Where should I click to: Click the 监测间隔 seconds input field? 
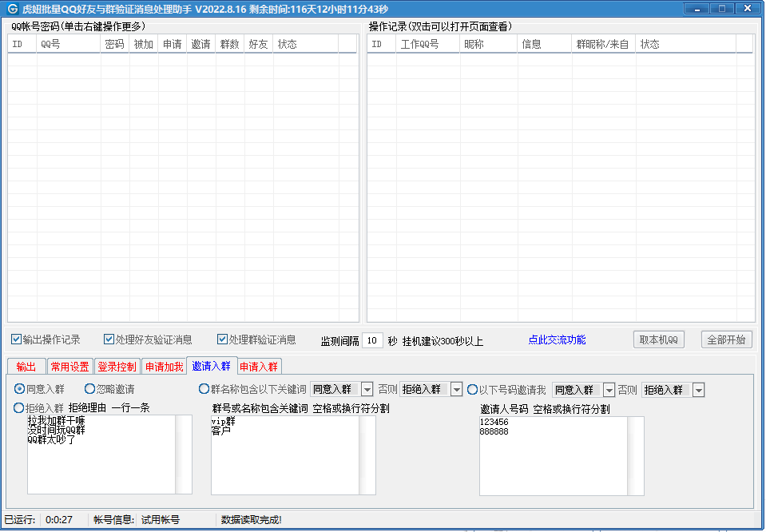coord(372,340)
